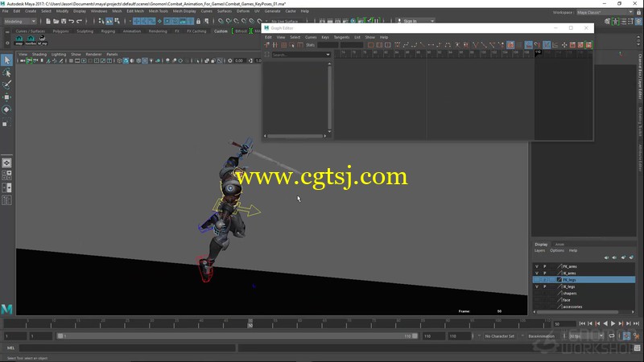Toggle visibility V of IK_legs layer
Image resolution: width=644 pixels, height=362 pixels.
coord(536,286)
